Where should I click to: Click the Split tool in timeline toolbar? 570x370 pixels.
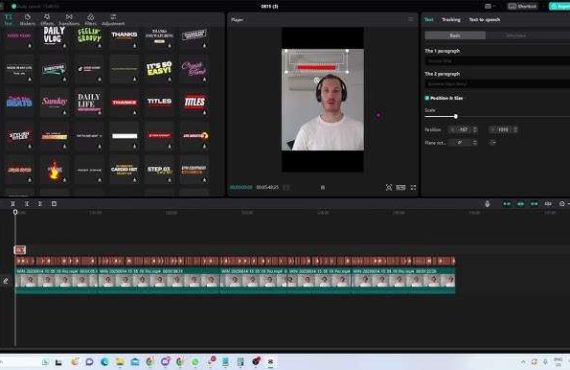click(13, 204)
